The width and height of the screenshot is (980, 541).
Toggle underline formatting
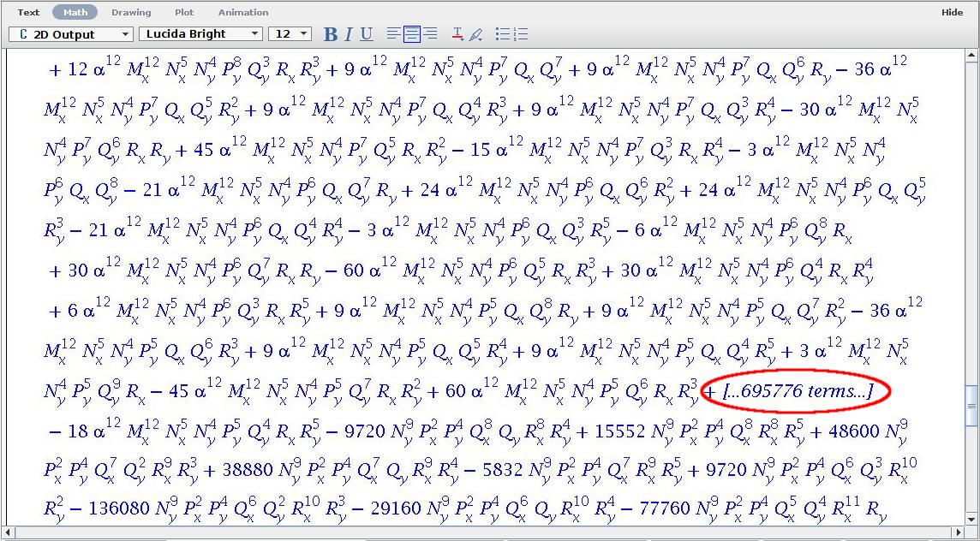(367, 34)
